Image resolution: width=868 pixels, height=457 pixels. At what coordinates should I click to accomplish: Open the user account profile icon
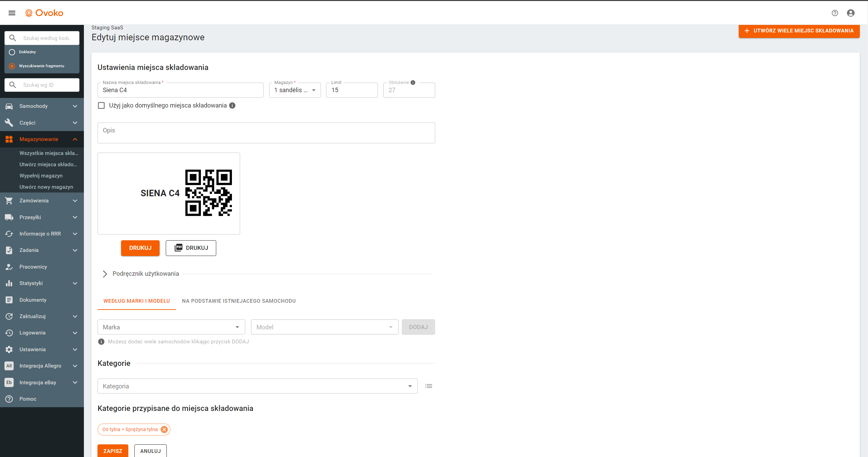(x=851, y=13)
